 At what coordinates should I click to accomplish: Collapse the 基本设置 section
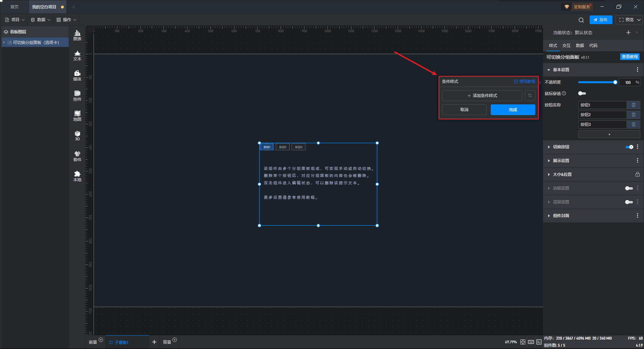click(549, 70)
